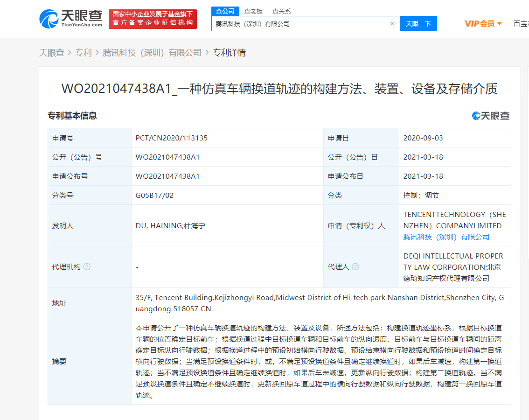Click the TianYanCha logo in the header
Image resolution: width=529 pixels, height=420 pixels.
pyautogui.click(x=70, y=19)
